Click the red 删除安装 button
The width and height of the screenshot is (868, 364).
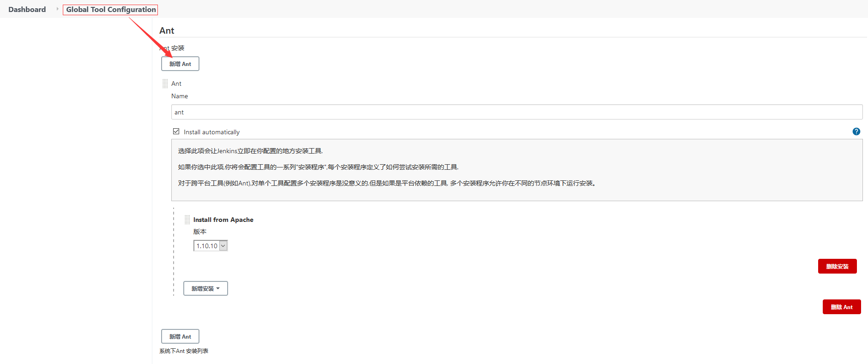click(x=837, y=266)
